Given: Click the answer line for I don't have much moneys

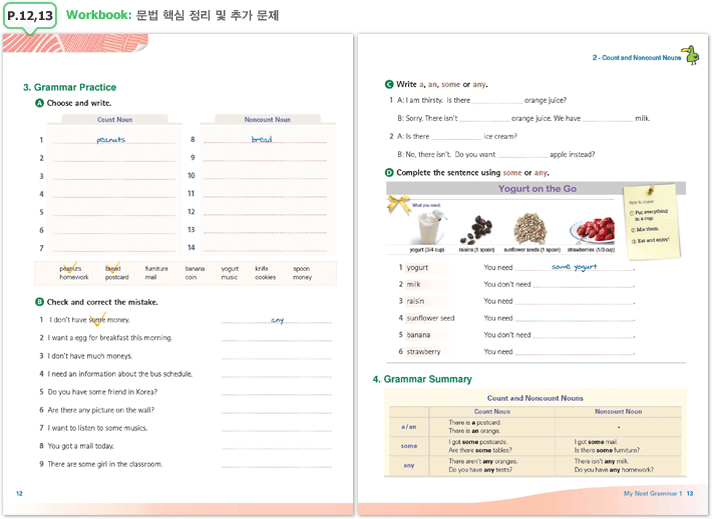Looking at the screenshot, I should pos(277,356).
